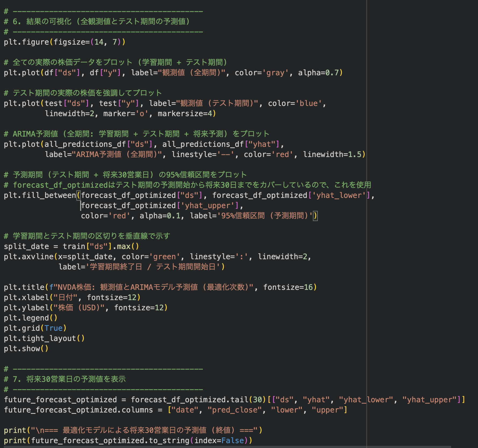478x448 pixels.
Task: Click plt.fill_between function name
Action: tap(40, 195)
